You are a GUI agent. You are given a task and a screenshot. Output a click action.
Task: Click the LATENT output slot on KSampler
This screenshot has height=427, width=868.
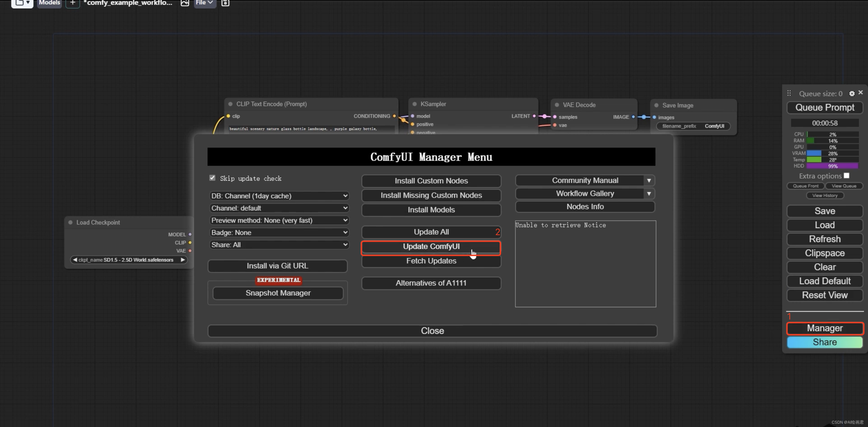(x=534, y=116)
